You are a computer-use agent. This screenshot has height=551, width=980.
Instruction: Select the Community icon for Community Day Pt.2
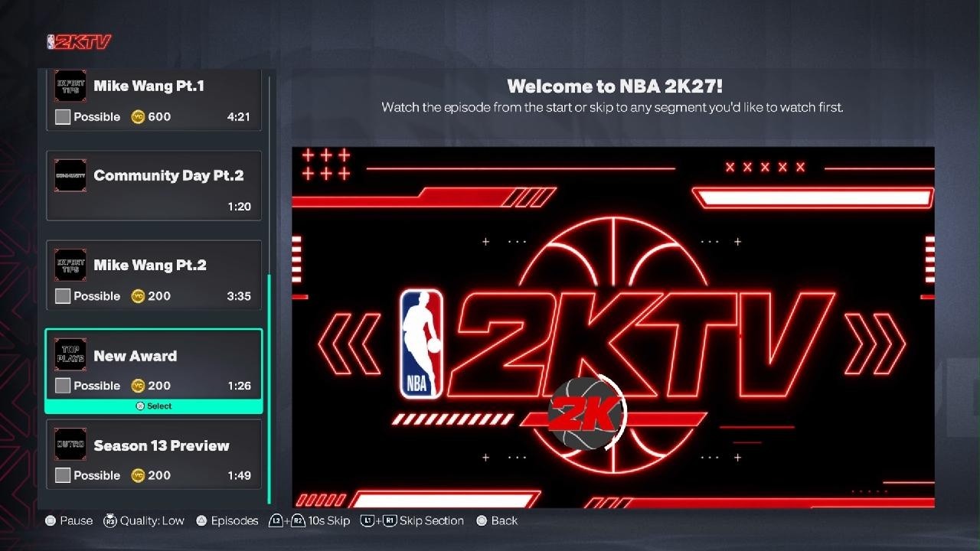pos(70,175)
